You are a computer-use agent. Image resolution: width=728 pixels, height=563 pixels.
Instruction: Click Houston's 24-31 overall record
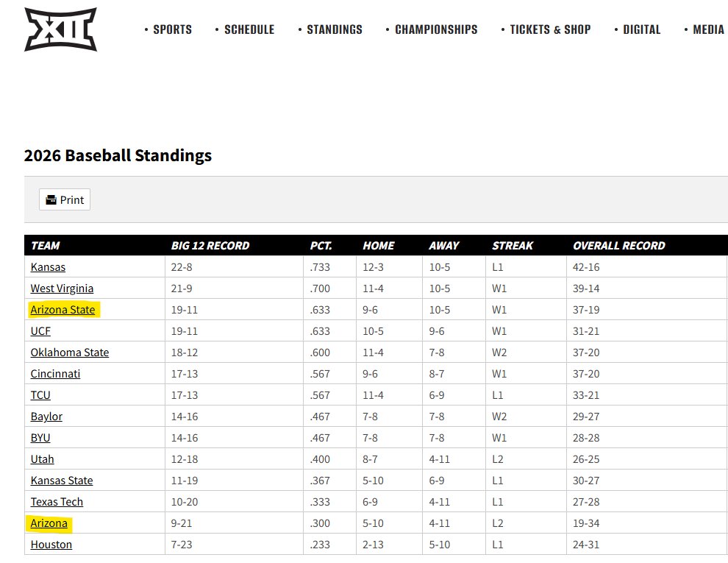[x=586, y=545]
